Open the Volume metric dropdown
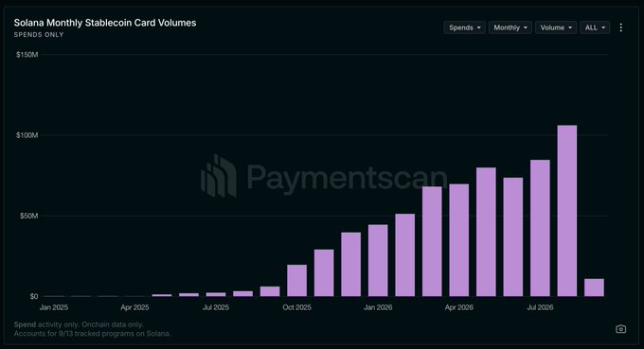This screenshot has height=349, width=644. (x=556, y=27)
